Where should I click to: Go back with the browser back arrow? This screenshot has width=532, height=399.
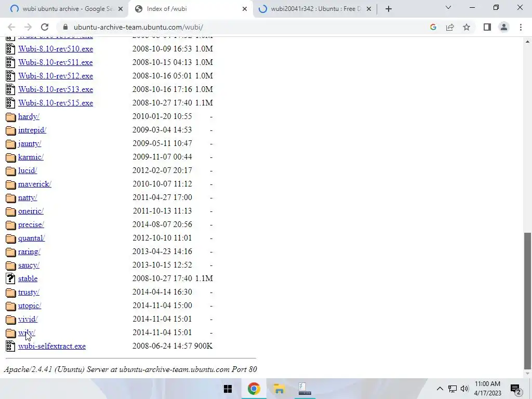11,27
